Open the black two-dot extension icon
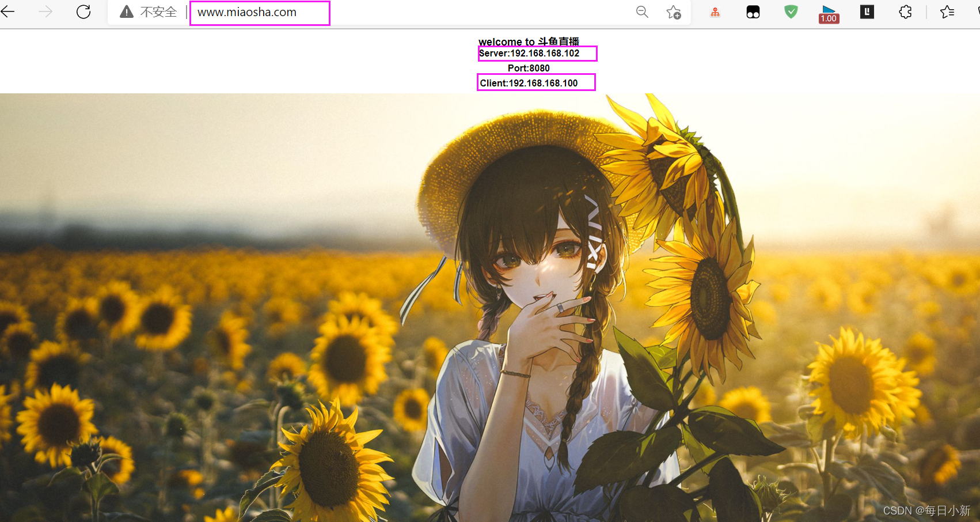The image size is (980, 522). coord(753,12)
